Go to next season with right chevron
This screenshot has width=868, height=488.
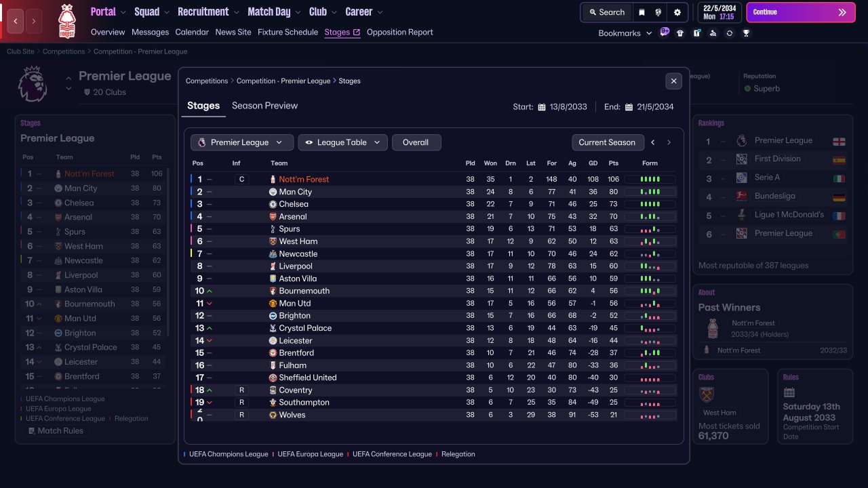pyautogui.click(x=669, y=142)
